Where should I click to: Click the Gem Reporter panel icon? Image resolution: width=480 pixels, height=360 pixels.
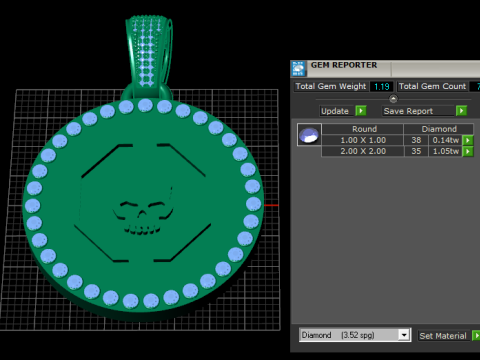tap(298, 68)
